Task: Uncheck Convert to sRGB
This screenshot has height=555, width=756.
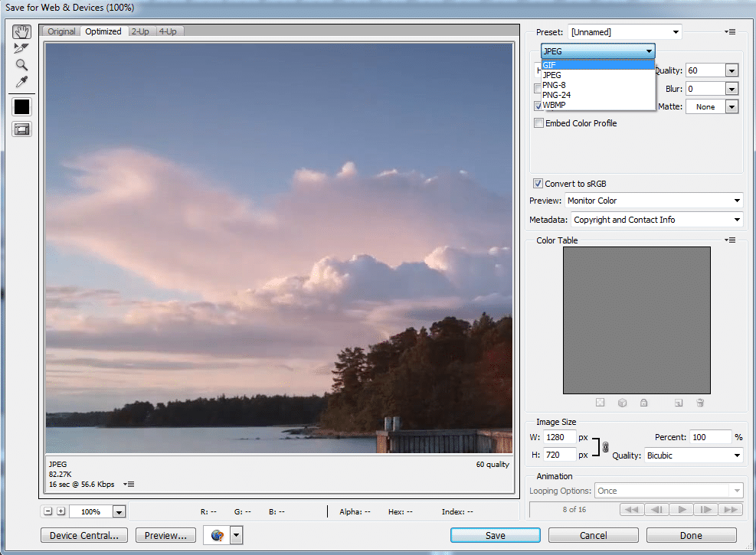Action: point(538,184)
